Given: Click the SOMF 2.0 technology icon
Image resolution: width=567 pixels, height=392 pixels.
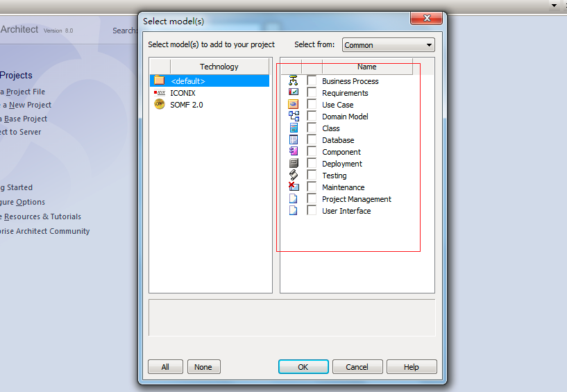Looking at the screenshot, I should (x=160, y=104).
